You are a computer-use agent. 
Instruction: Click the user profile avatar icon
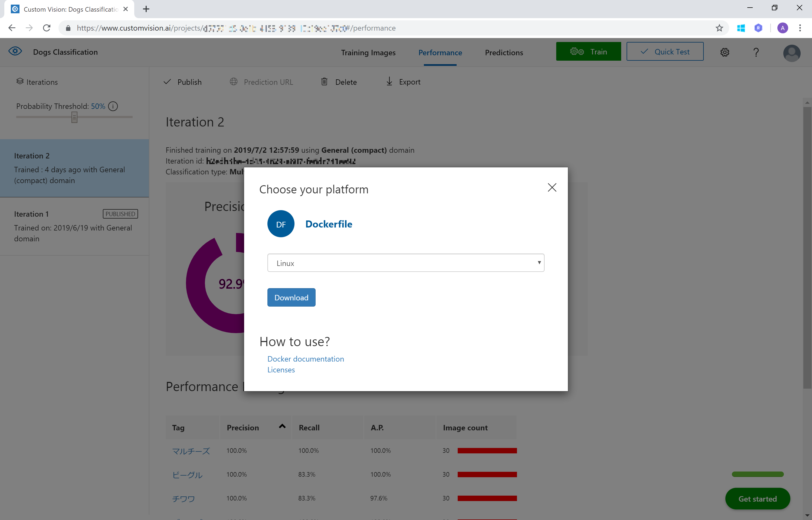coord(791,53)
